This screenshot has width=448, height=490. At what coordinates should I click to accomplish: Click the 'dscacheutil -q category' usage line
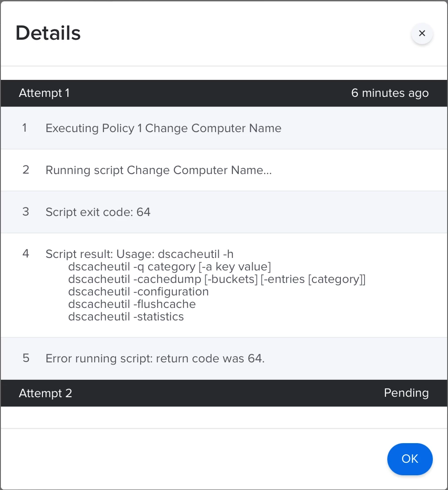click(x=170, y=266)
